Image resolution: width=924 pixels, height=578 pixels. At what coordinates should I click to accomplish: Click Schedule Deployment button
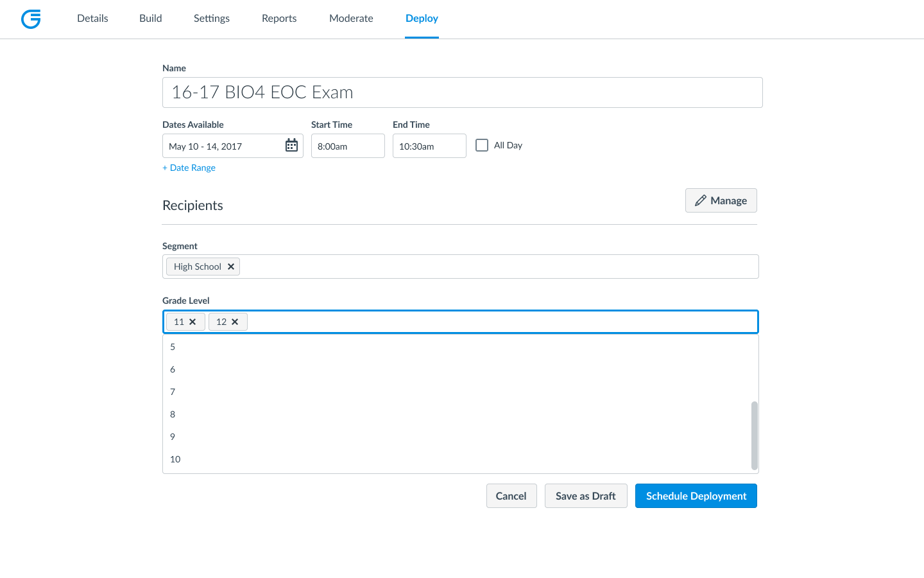tap(696, 496)
